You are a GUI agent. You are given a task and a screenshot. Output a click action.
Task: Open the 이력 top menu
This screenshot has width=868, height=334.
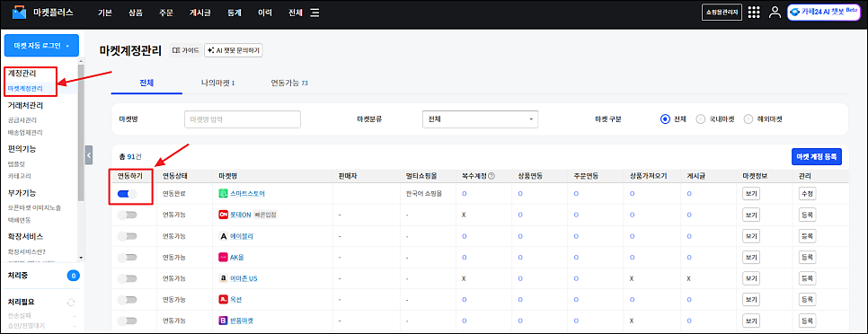[x=264, y=13]
